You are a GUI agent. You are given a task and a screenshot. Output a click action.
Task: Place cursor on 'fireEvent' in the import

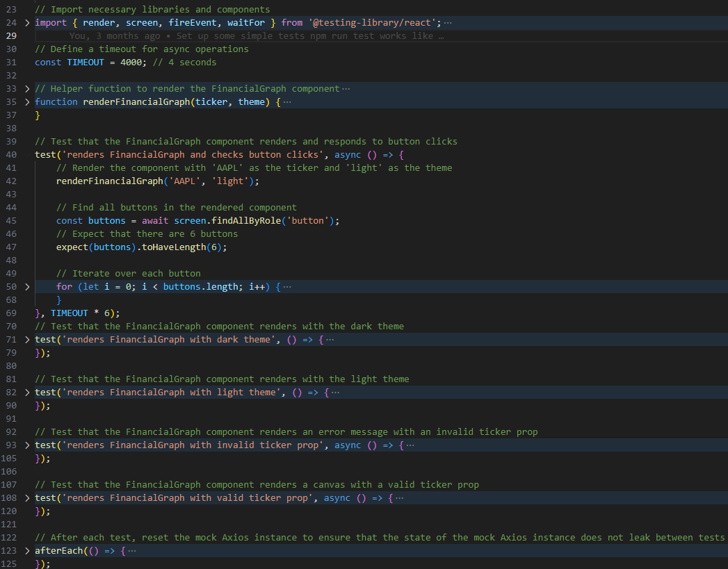click(193, 23)
